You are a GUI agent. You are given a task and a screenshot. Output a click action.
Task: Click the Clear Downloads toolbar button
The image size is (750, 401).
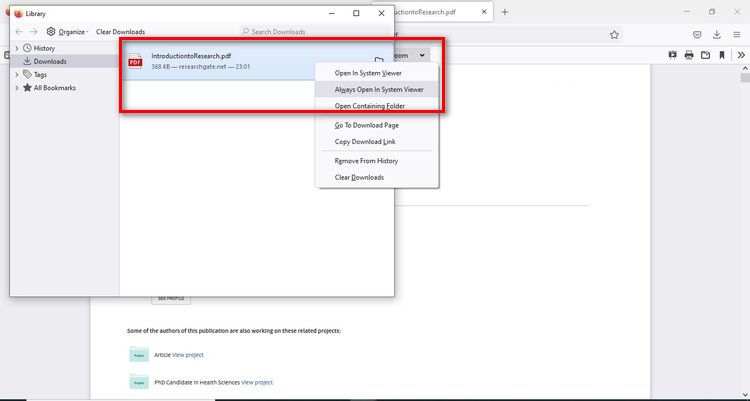click(x=121, y=32)
